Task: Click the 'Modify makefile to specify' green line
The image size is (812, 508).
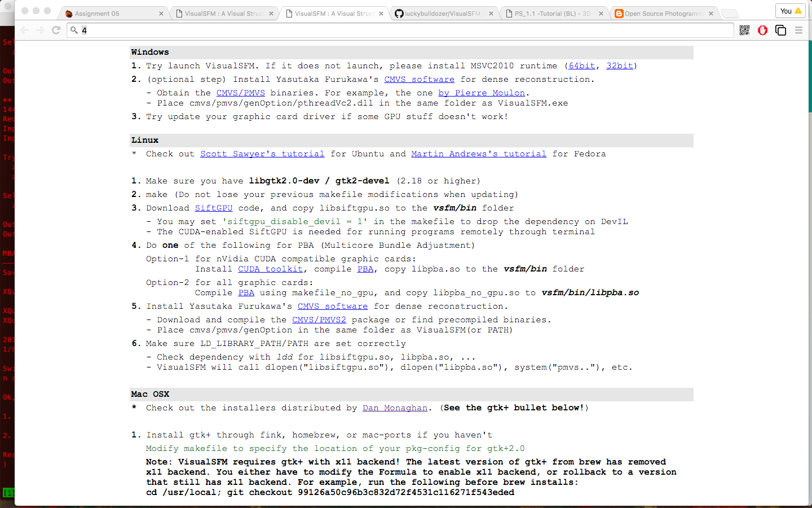Action: click(336, 449)
